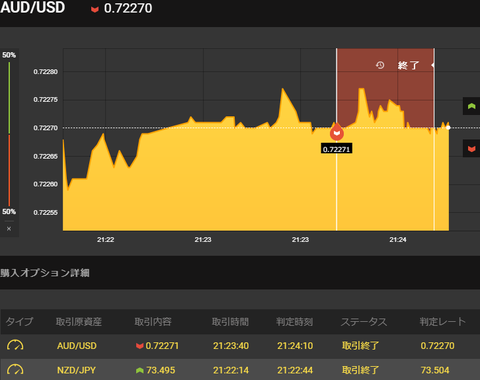Click the 取引終了 status in the AUD/USD row
This screenshot has width=480, height=380.
point(360,346)
